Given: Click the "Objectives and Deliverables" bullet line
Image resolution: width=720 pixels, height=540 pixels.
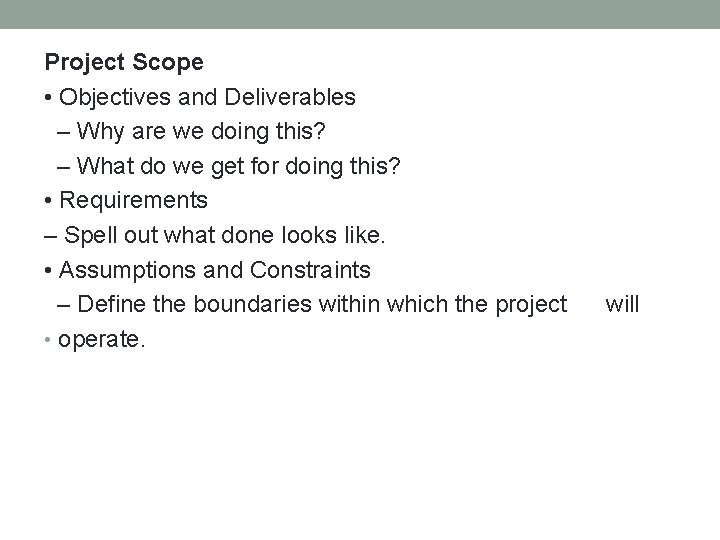Looking at the screenshot, I should (207, 97).
